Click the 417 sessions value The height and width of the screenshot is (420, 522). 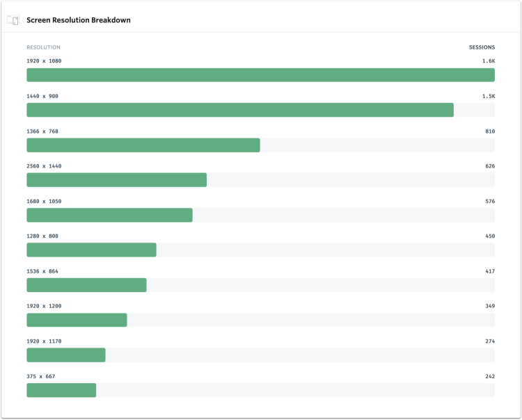point(490,271)
